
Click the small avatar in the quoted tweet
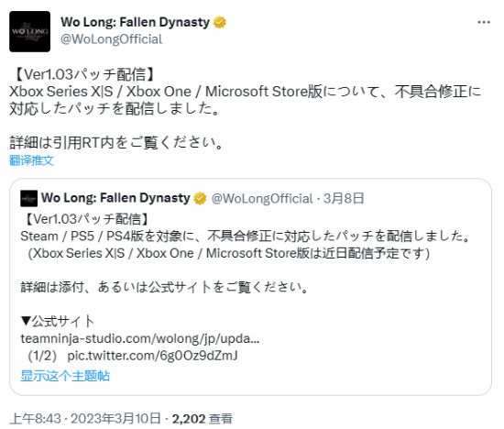coord(29,198)
